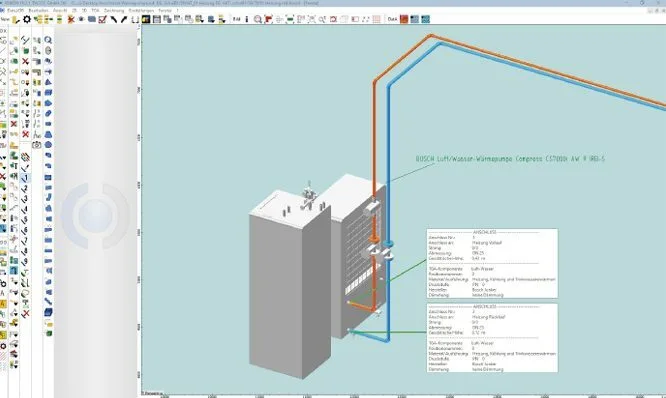
Task: Open the Bearbeiten menu
Action: pyautogui.click(x=38, y=10)
